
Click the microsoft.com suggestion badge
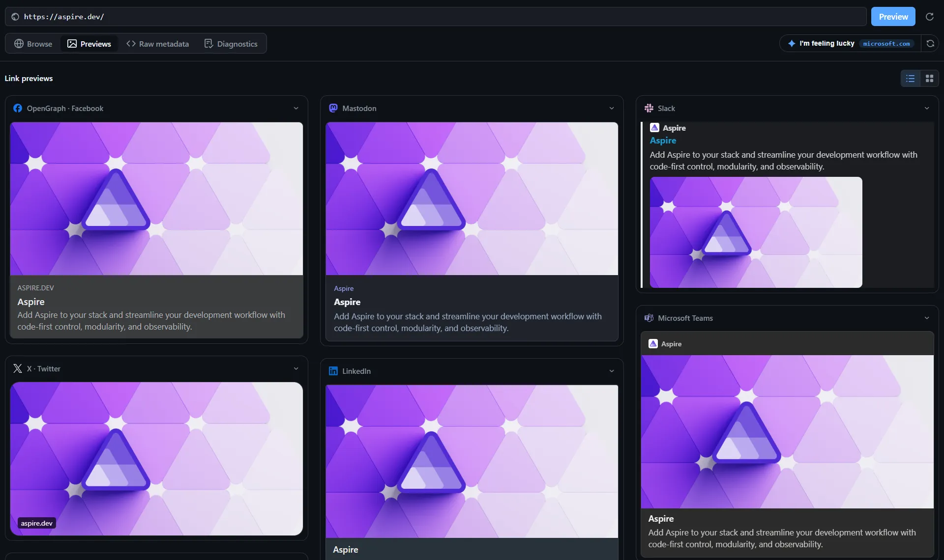coord(886,44)
